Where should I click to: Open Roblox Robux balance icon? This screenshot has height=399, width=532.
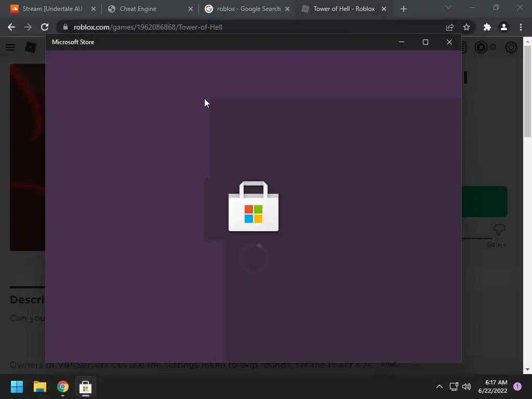pos(481,47)
